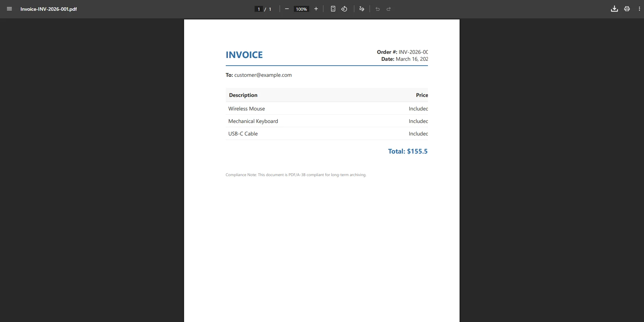
Task: Enable fit-to-page view mode
Action: 333,9
